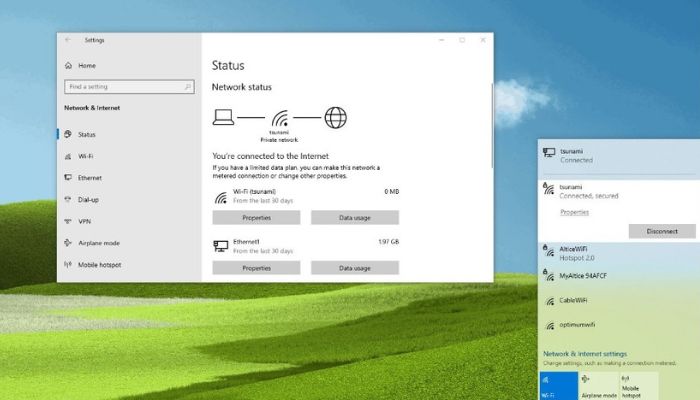This screenshot has height=400, width=700.
Task: Click the search magnifier icon
Action: click(x=188, y=87)
